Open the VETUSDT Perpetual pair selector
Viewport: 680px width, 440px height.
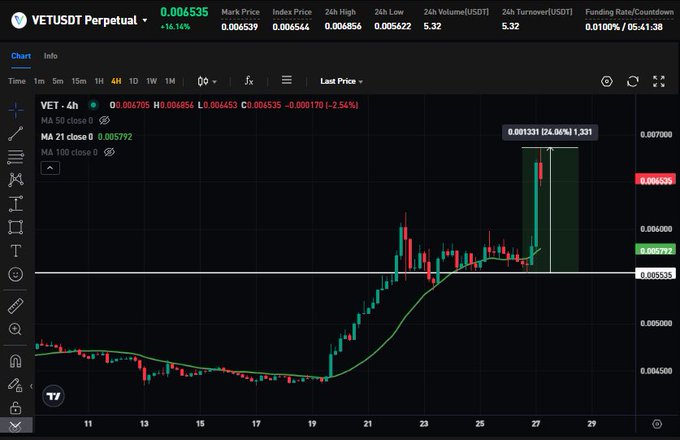coord(90,20)
